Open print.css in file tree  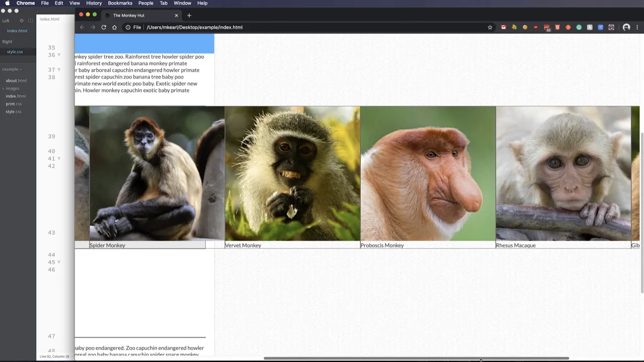coord(14,104)
